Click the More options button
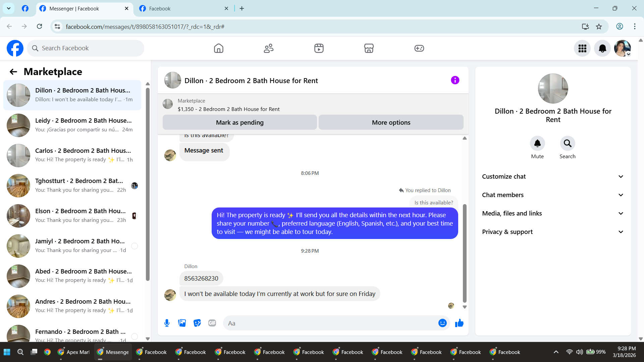This screenshot has width=644, height=362. pyautogui.click(x=391, y=122)
